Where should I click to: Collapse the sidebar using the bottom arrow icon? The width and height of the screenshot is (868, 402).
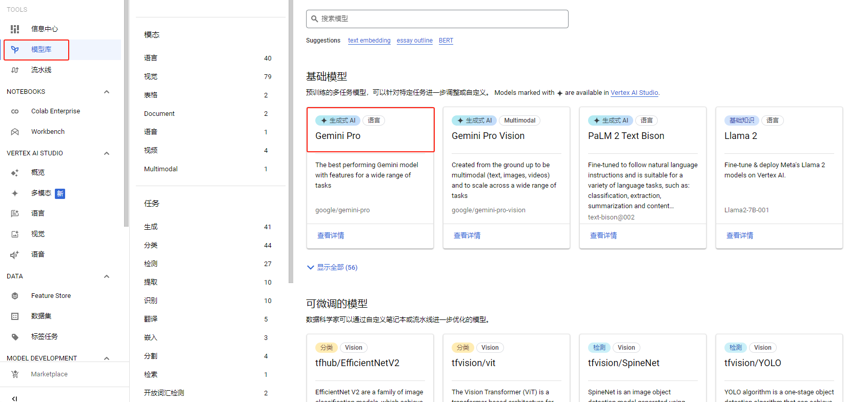[14, 398]
